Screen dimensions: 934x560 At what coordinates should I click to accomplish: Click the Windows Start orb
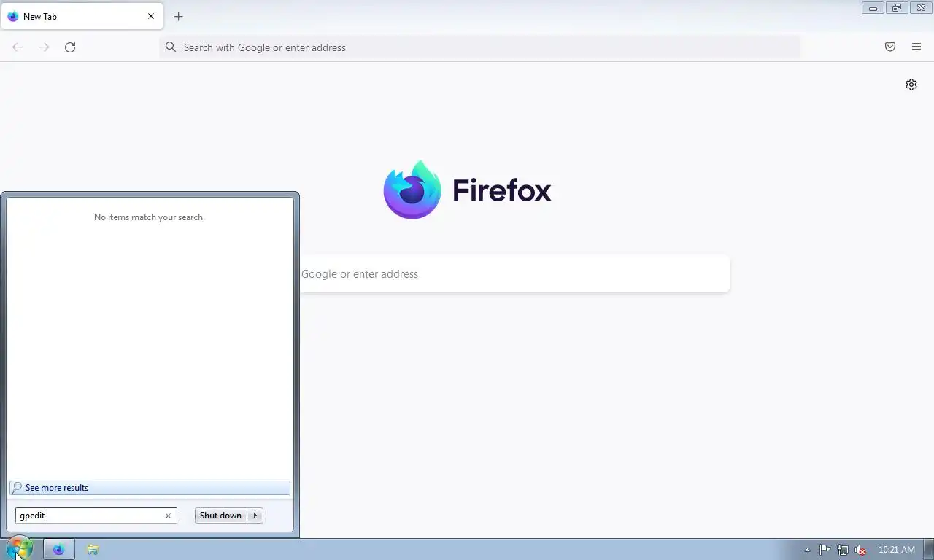(19, 549)
